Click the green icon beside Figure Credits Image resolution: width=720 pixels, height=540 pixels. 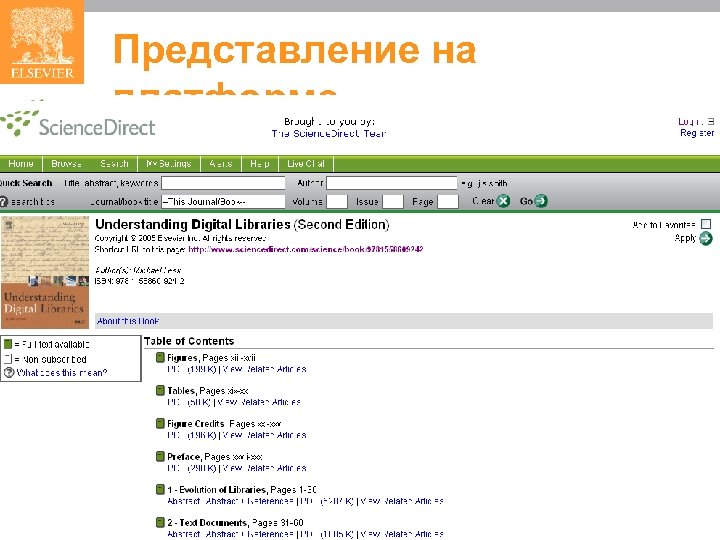click(160, 423)
